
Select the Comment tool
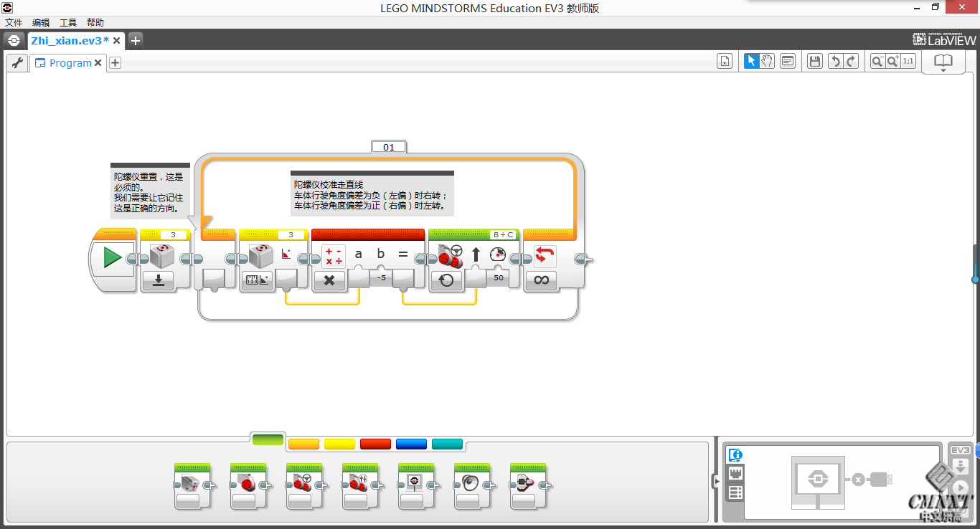(x=788, y=62)
